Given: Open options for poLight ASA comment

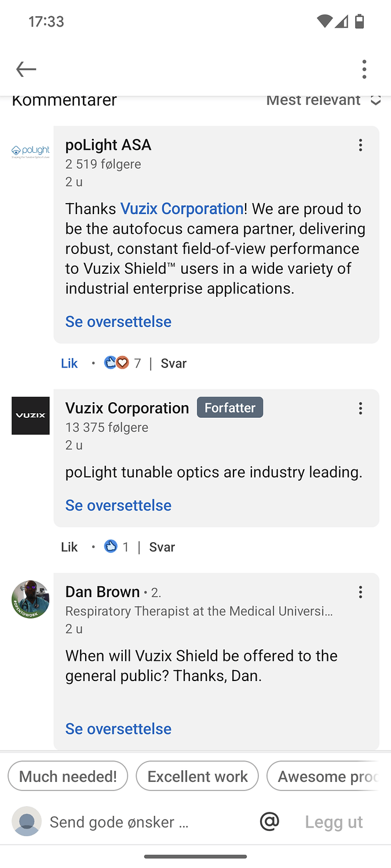Looking at the screenshot, I should tap(360, 145).
